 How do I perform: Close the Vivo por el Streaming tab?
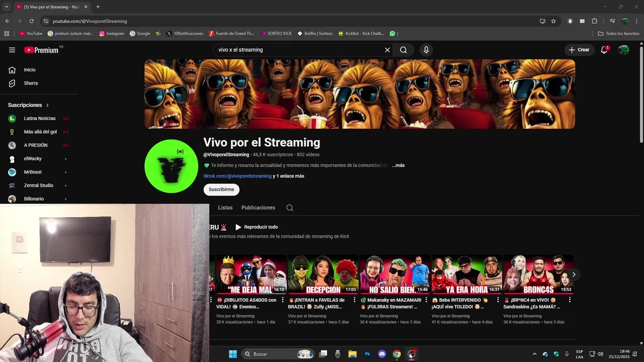pyautogui.click(x=86, y=7)
